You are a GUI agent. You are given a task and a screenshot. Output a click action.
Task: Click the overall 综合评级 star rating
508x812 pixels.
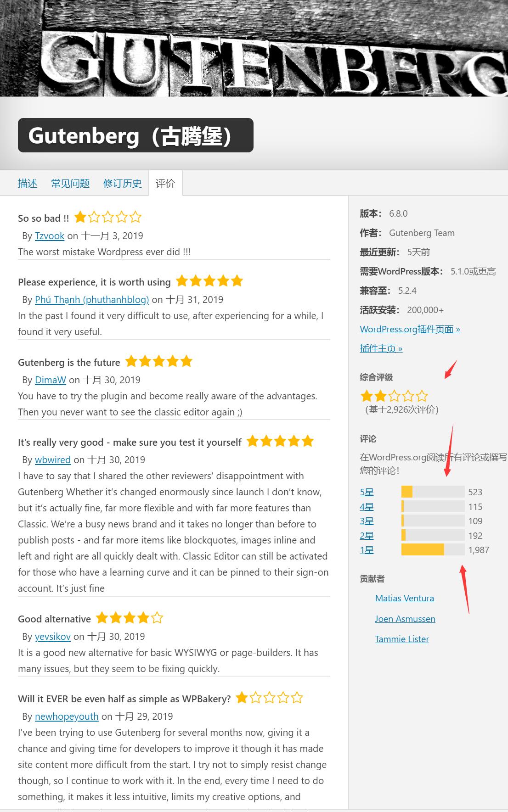point(395,396)
